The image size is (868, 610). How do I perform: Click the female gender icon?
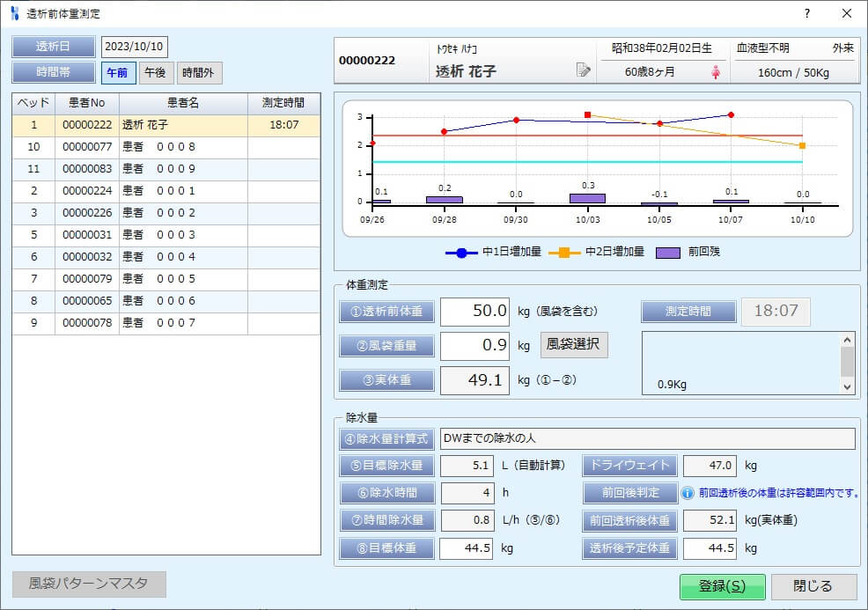[716, 72]
